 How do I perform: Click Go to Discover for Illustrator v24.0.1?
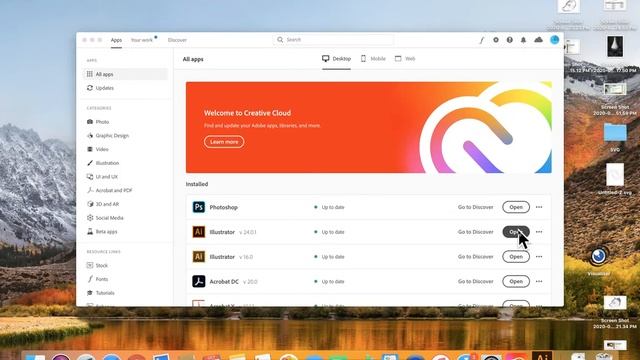[x=476, y=232]
